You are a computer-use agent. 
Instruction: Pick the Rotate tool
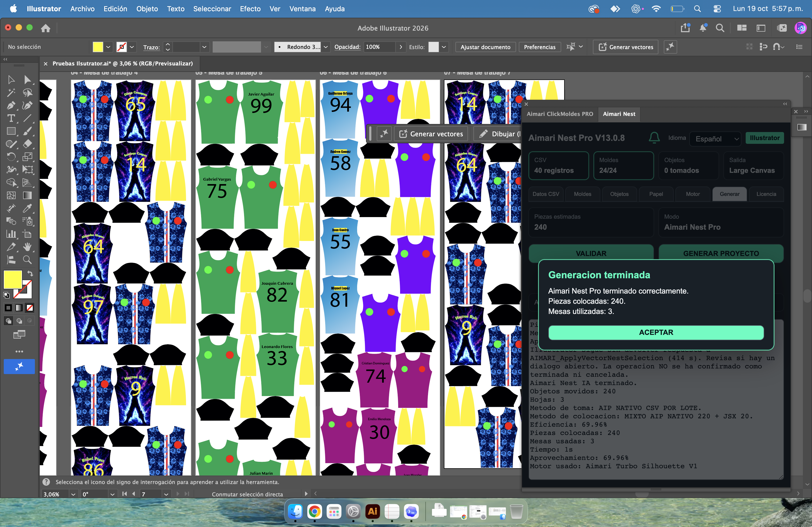click(x=11, y=157)
